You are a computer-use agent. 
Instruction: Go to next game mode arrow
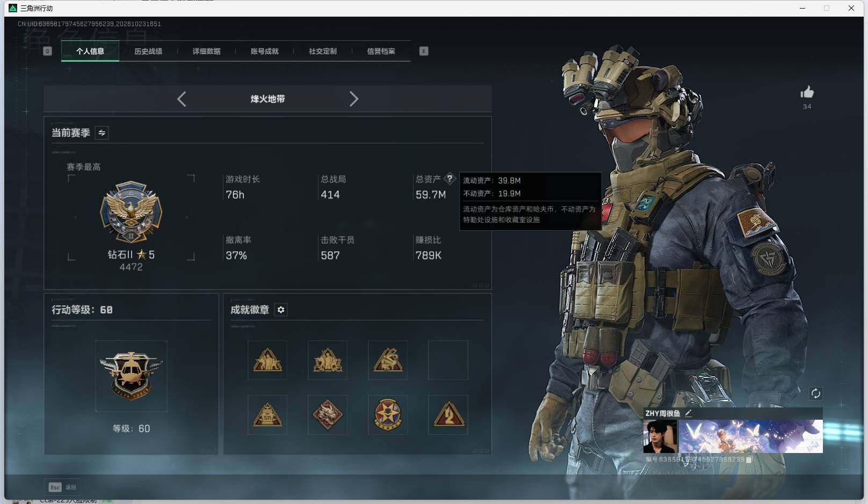pyautogui.click(x=353, y=99)
